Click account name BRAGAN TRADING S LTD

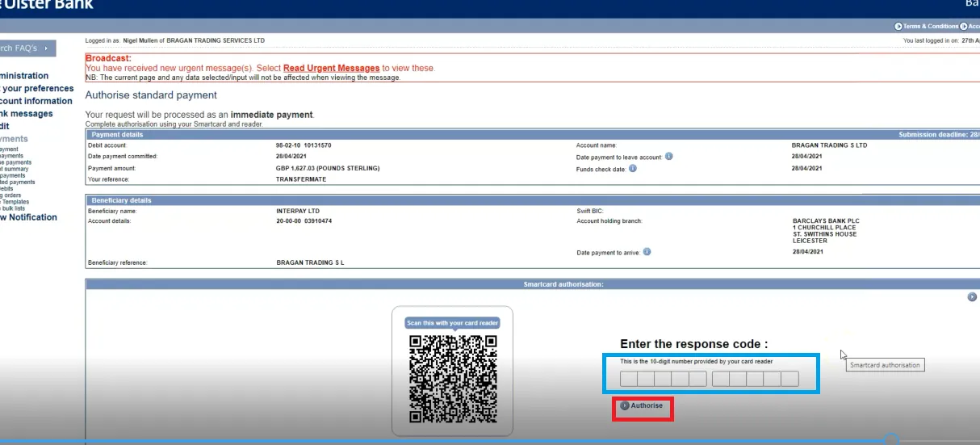(x=829, y=145)
